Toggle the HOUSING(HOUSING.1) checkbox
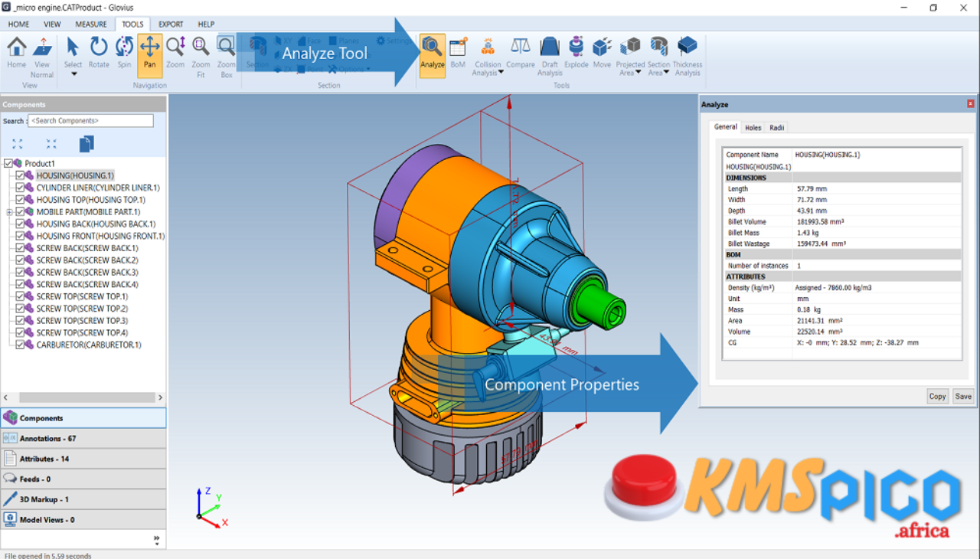Screen dimensions: 980x559 click(20, 175)
